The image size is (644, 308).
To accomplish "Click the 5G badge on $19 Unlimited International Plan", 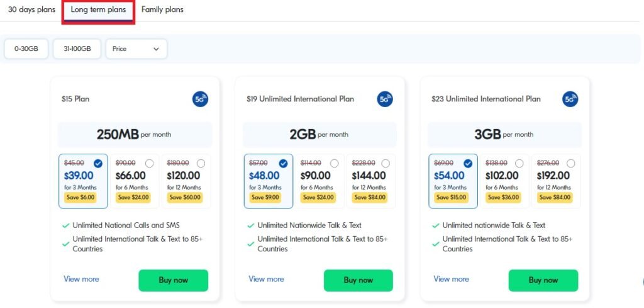I will [x=385, y=99].
